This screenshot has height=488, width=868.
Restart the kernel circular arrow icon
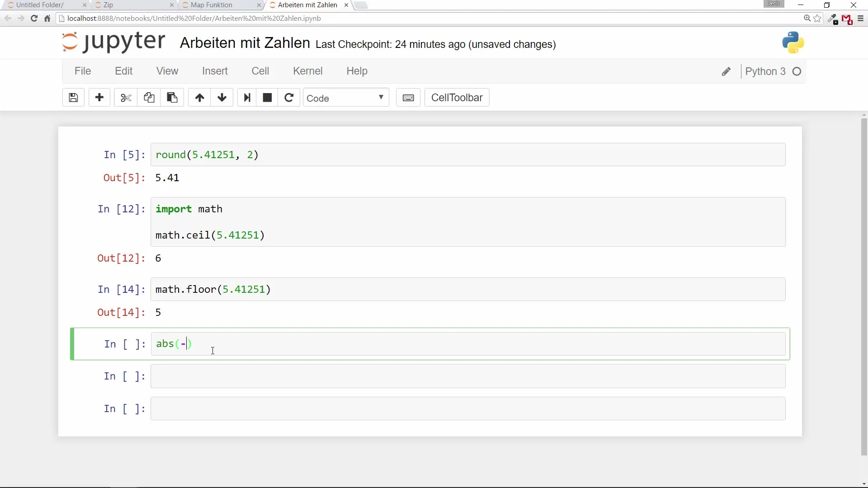tap(289, 98)
